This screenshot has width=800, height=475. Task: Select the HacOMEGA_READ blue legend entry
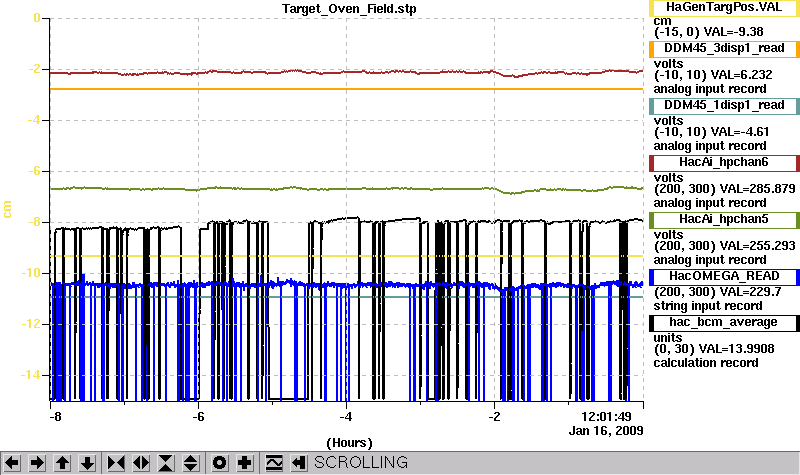[x=724, y=277]
